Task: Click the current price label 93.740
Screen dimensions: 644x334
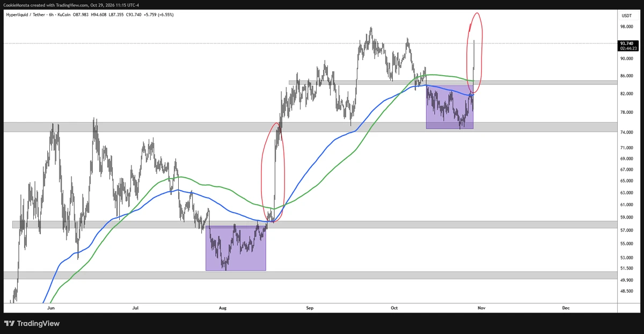Action: point(627,43)
